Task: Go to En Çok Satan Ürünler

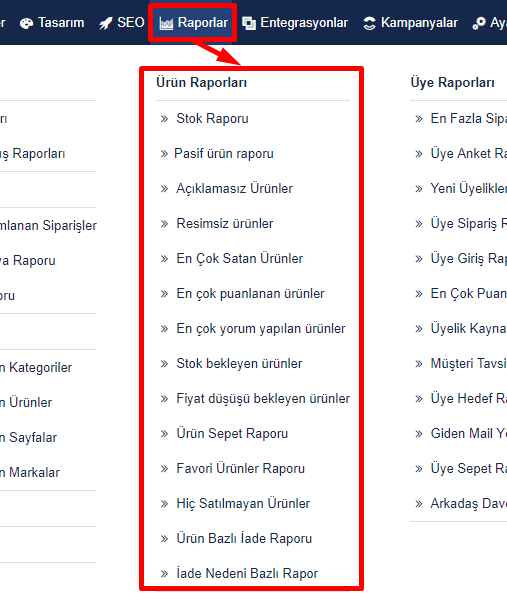Action: click(x=240, y=258)
